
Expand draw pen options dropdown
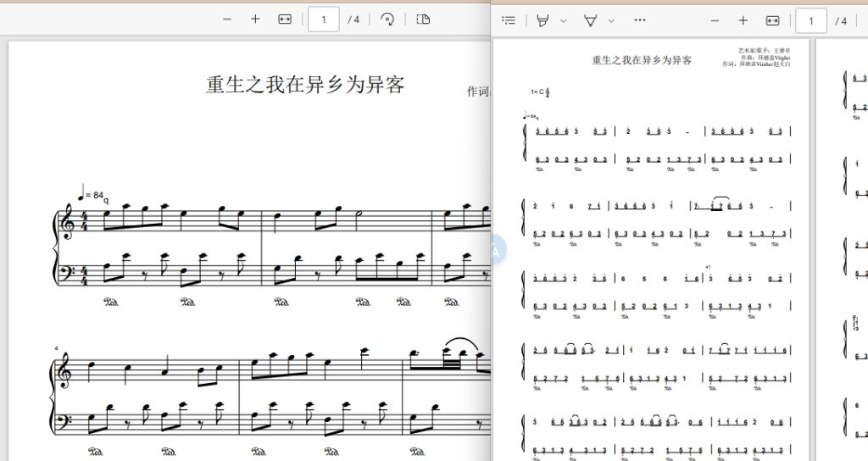click(611, 21)
